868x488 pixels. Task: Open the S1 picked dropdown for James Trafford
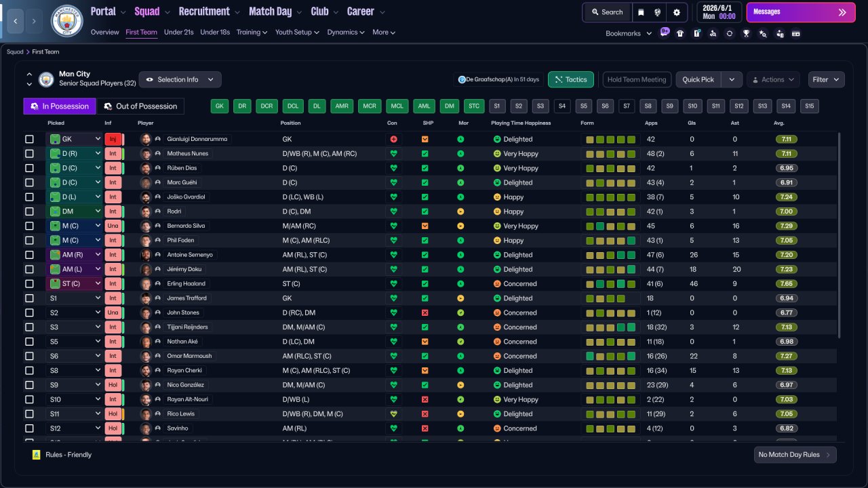pos(75,298)
